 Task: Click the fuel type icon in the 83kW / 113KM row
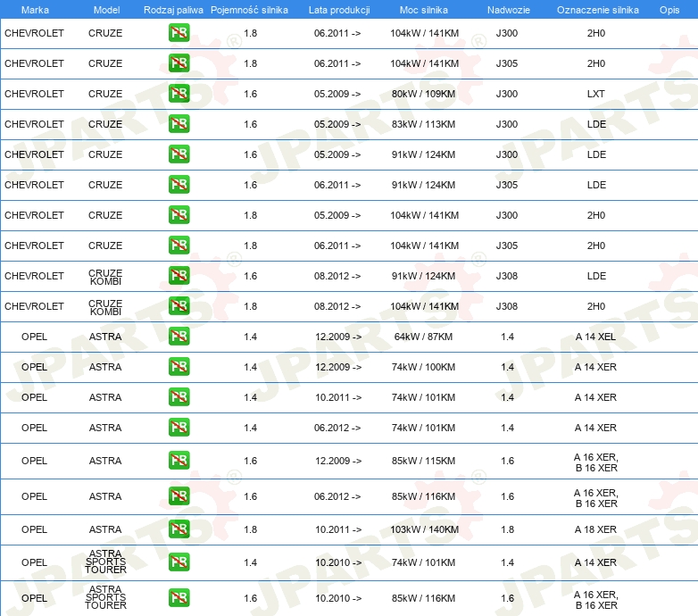[x=179, y=124]
